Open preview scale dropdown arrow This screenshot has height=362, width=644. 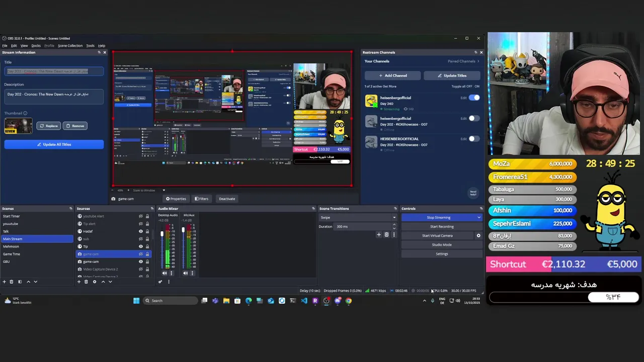click(x=164, y=190)
